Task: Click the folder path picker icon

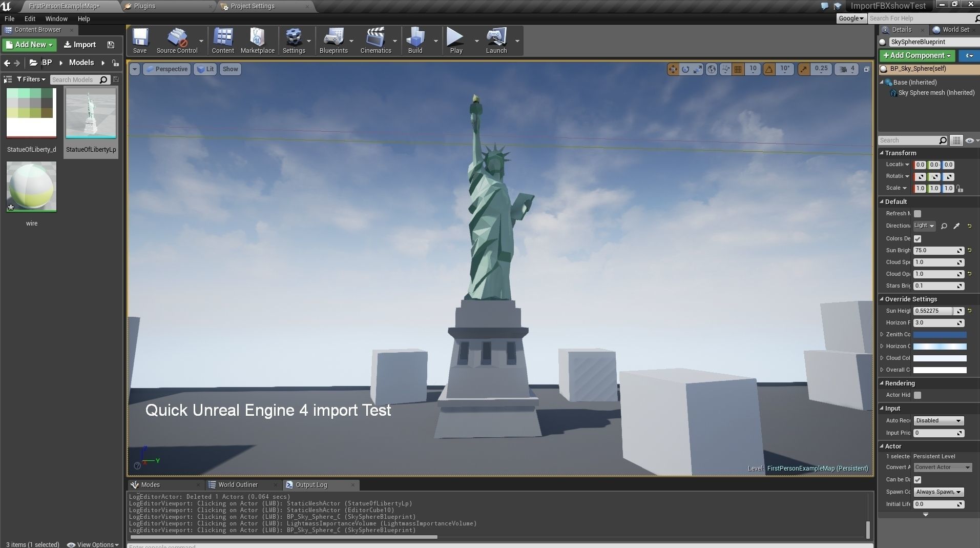Action: pos(33,63)
